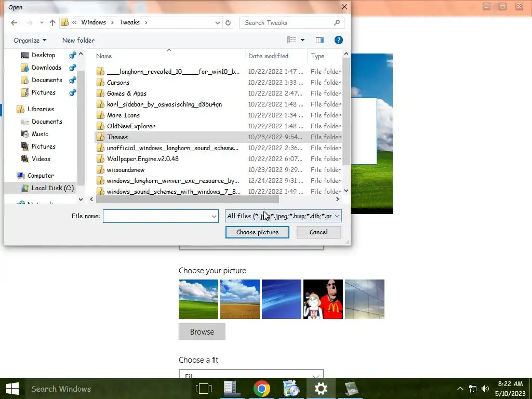Screen dimensions: 532x399
Task: Click Tweaks in the address path
Action: pyautogui.click(x=129, y=22)
